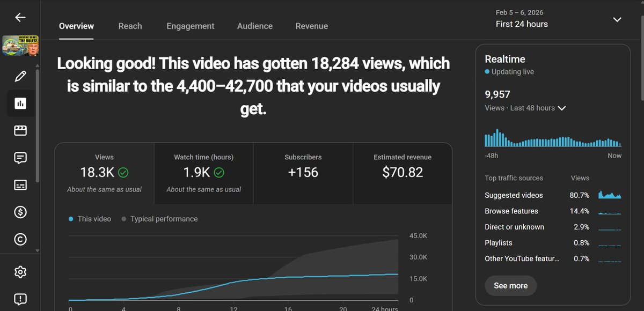Open the Comments section icon
Image resolution: width=644 pixels, height=311 pixels.
(20, 158)
